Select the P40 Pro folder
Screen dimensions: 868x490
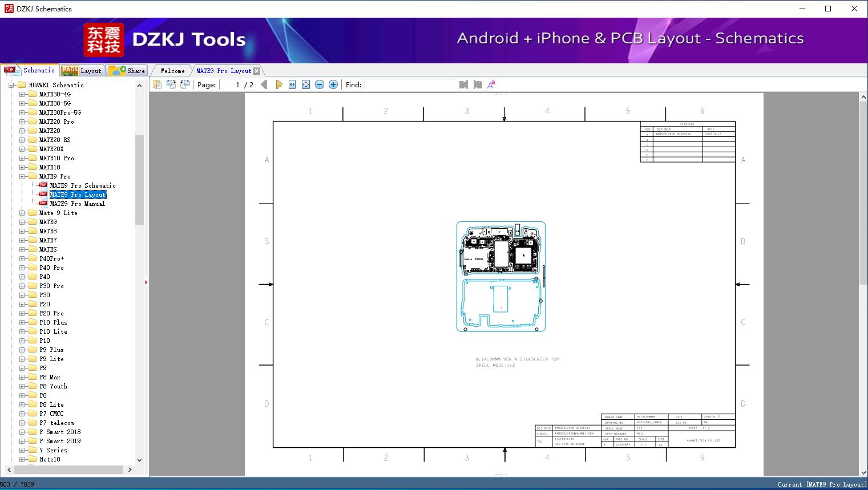pos(51,268)
